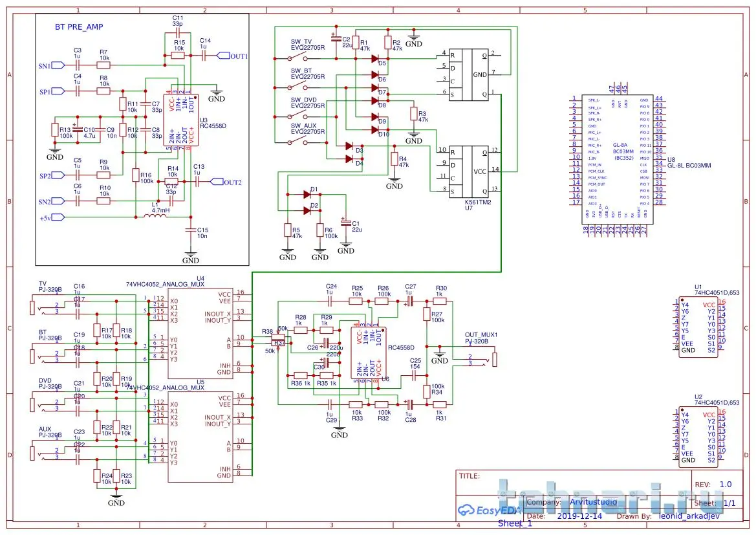Select the U8 GL-8L BC03MM Bluetooth module

(x=617, y=159)
